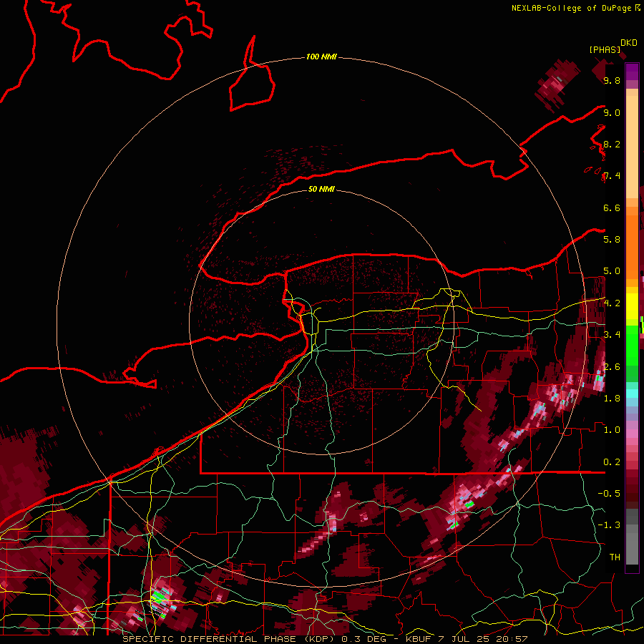Viewport: 644px width, 644px height.
Task: Click the DKD legend label
Action: point(629,43)
